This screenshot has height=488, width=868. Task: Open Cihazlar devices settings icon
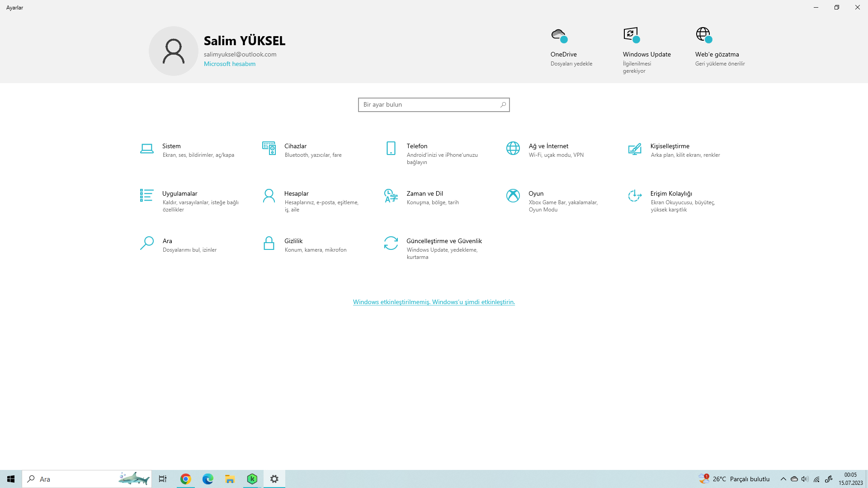pyautogui.click(x=269, y=148)
